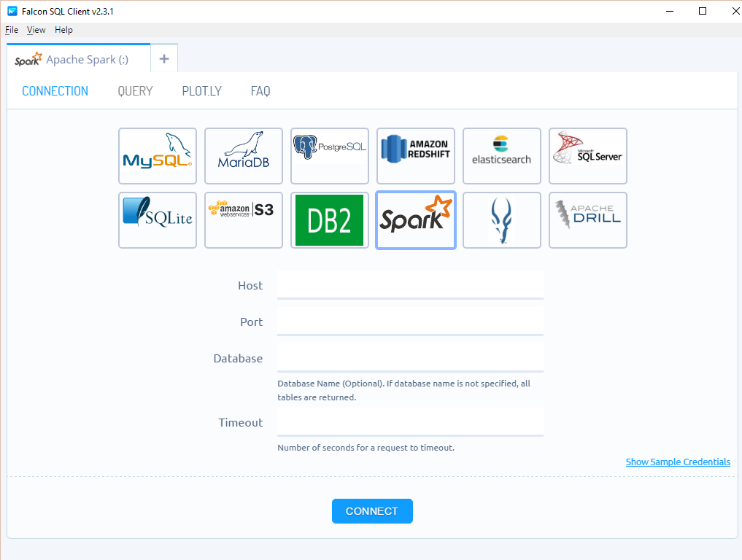
Task: Pick the PostgreSQL database tile
Action: click(x=330, y=156)
